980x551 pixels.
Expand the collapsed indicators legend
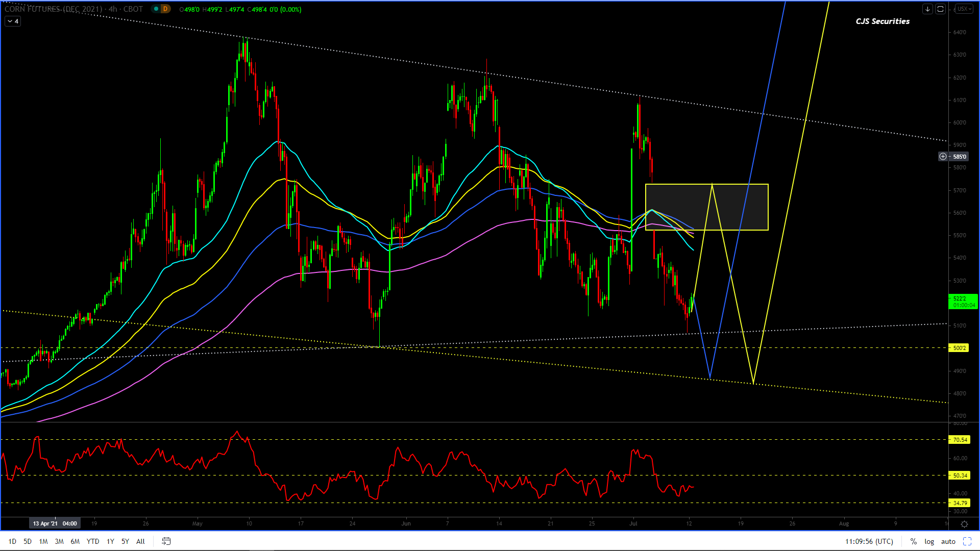coord(13,21)
